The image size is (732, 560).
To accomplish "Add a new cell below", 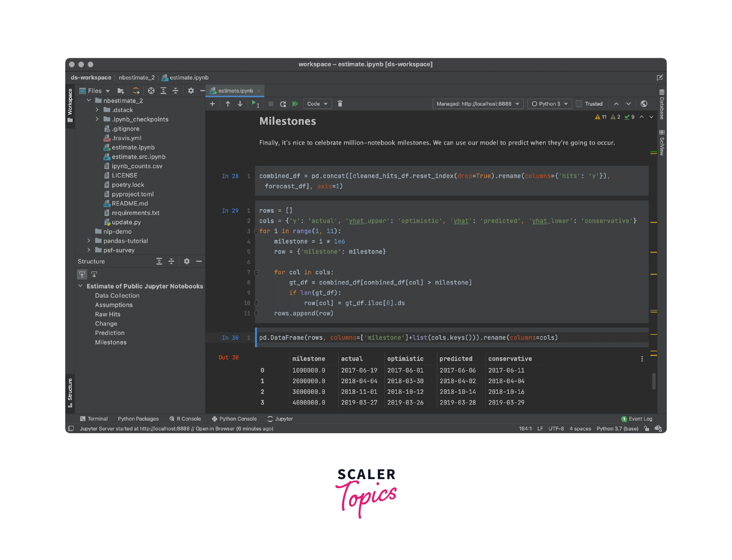I will (x=212, y=104).
